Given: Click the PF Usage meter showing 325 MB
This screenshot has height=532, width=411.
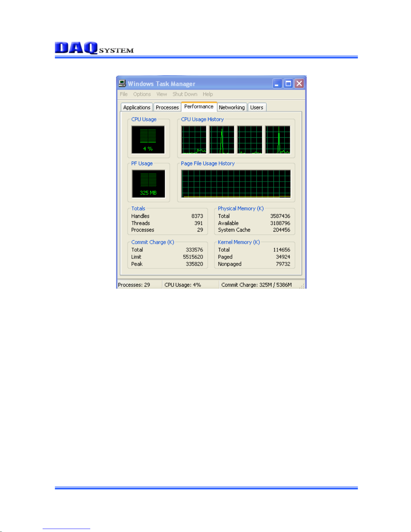Looking at the screenshot, I should [148, 184].
